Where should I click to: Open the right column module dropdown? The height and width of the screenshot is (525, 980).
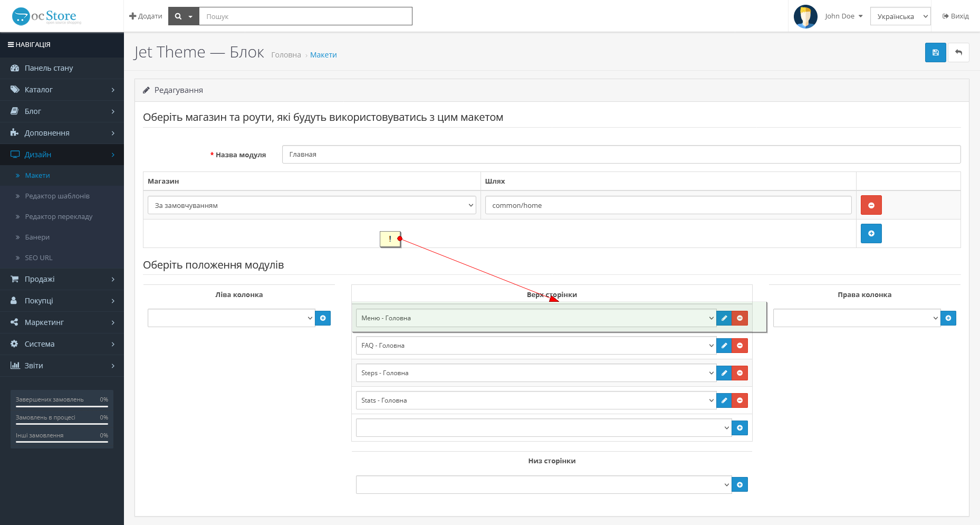tap(856, 318)
